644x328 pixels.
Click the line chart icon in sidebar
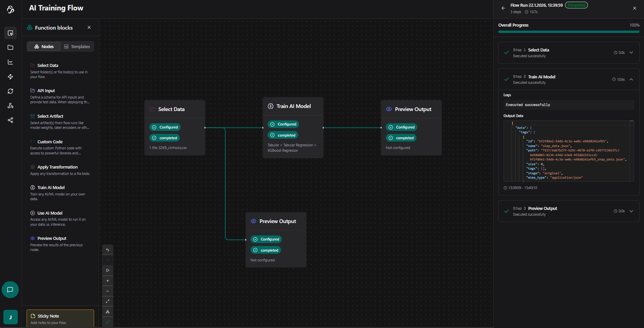(10, 62)
